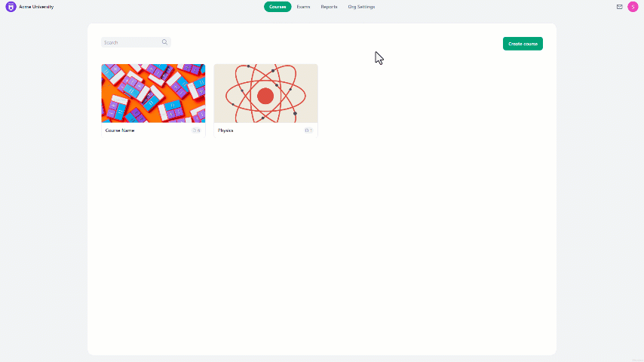Open the pink user avatar menu

633,7
